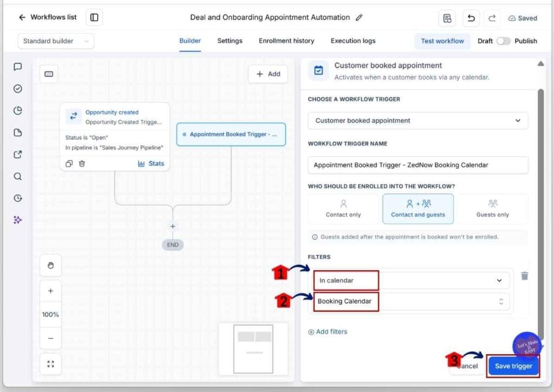The image size is (554, 392).
Task: Undo the last change
Action: [x=471, y=18]
